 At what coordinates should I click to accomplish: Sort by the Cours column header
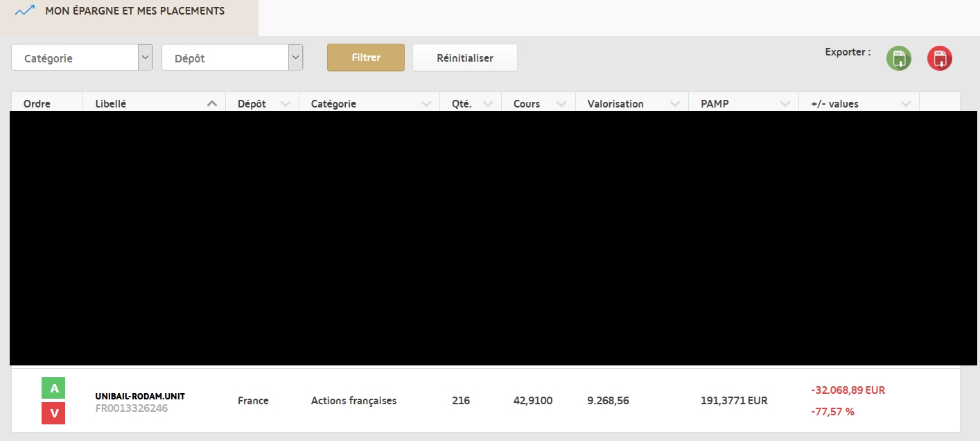click(x=539, y=103)
